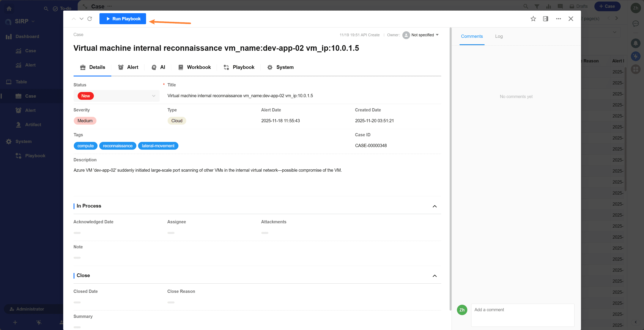Open the AI tab
The width and height of the screenshot is (644, 330).
159,67
